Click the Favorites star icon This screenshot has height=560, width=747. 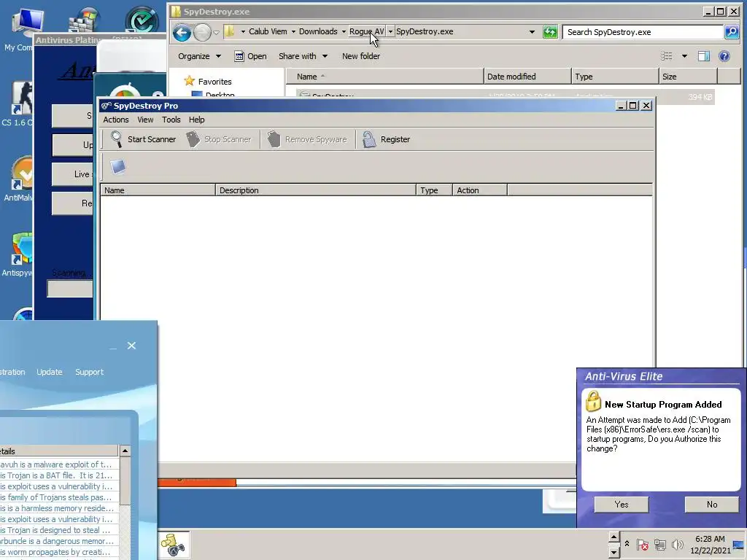point(189,81)
